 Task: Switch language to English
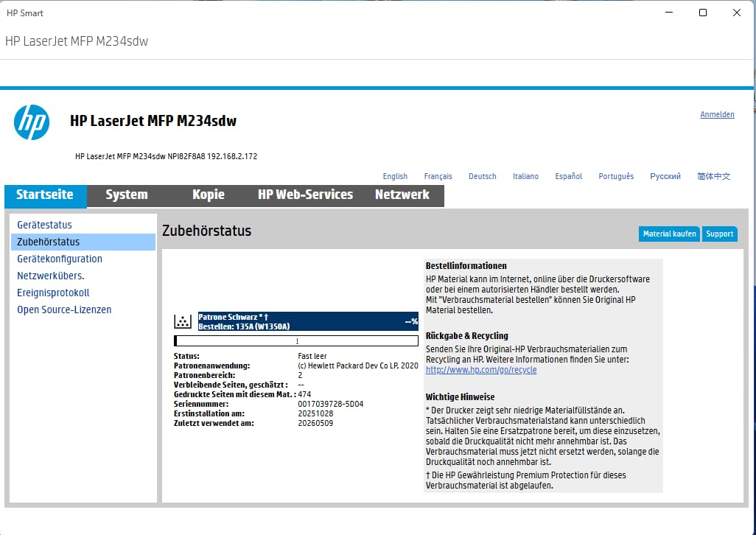tap(395, 176)
